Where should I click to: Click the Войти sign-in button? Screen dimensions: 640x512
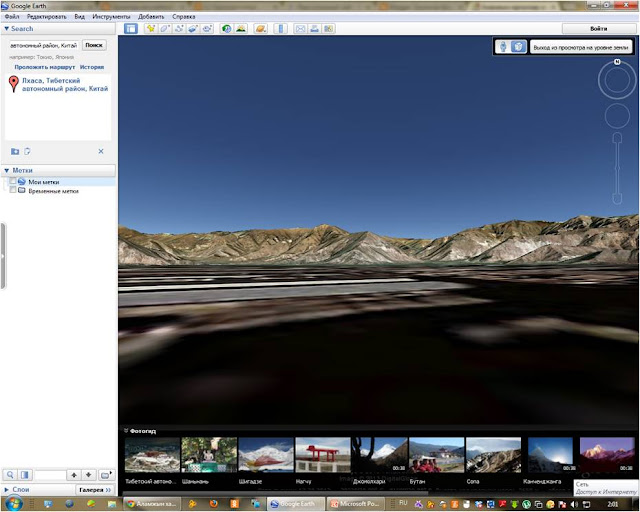tap(598, 29)
